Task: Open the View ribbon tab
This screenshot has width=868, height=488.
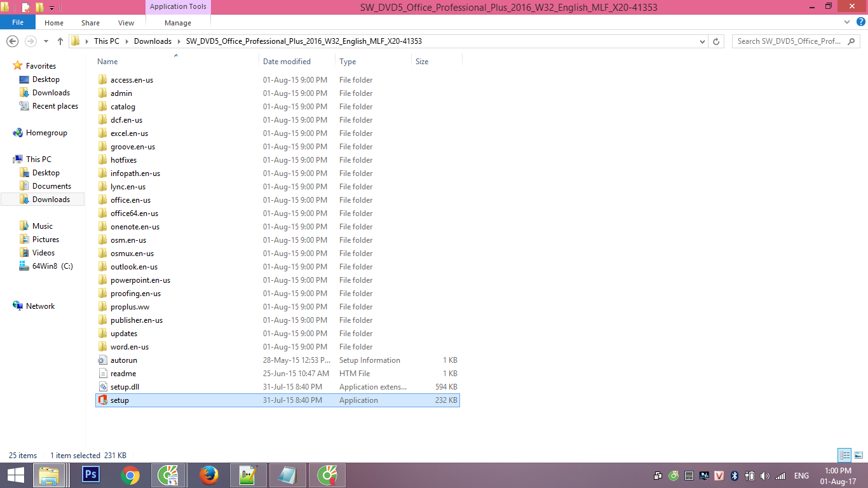Action: tap(126, 23)
